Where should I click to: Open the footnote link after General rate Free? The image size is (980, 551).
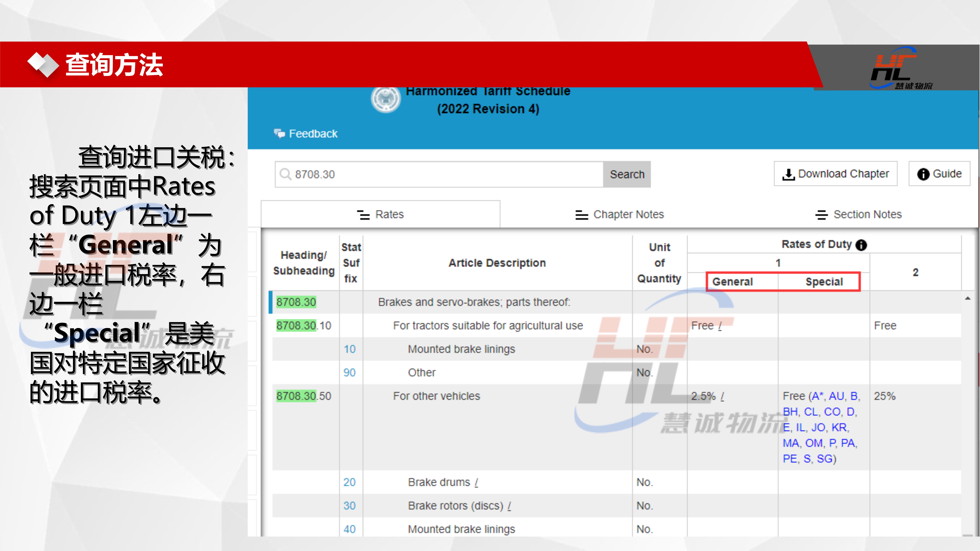point(720,326)
